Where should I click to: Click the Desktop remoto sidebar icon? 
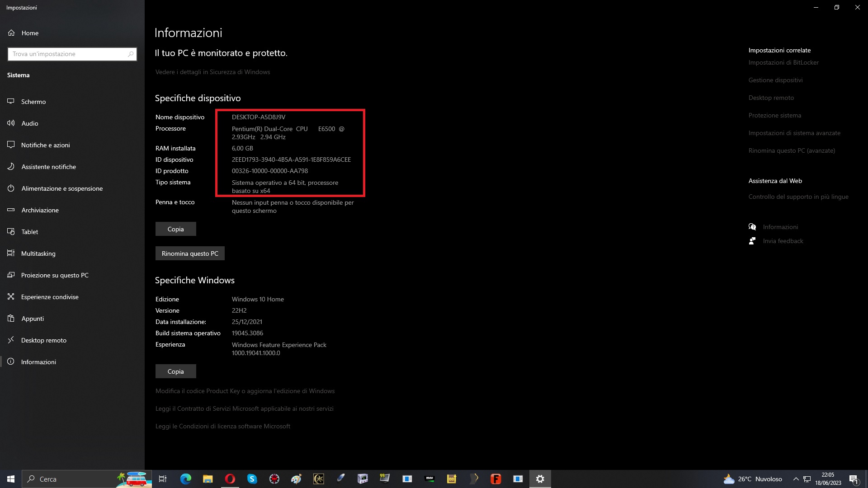[11, 340]
